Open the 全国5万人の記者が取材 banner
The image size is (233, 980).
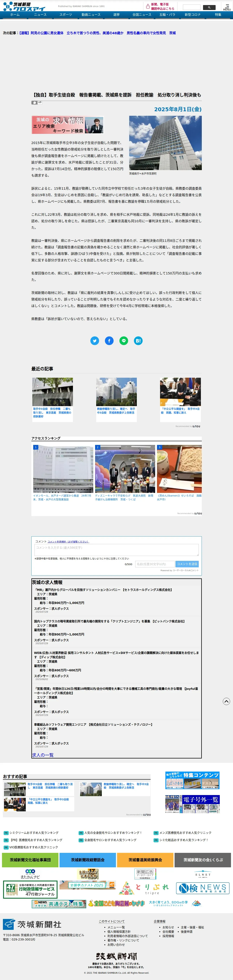(x=88, y=874)
